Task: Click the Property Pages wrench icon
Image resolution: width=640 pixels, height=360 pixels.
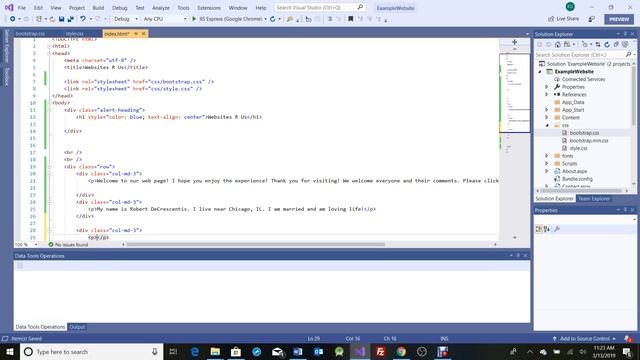Action: [557, 229]
